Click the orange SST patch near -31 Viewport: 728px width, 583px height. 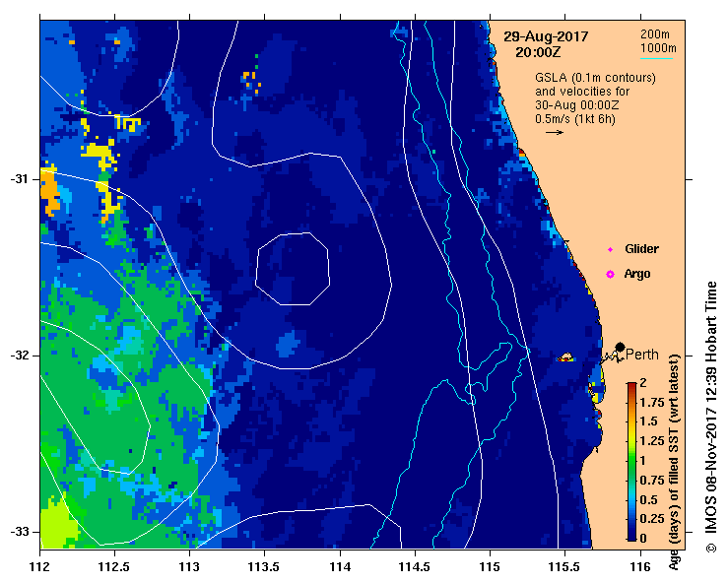tap(49, 192)
